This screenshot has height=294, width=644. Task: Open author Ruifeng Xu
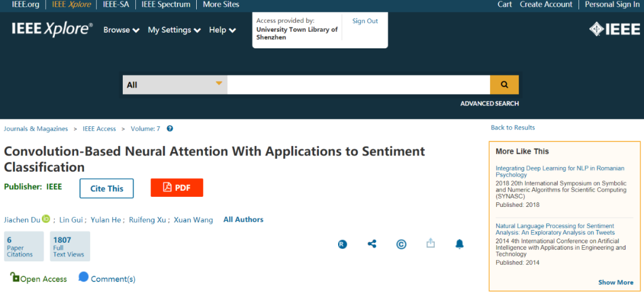[x=147, y=219]
